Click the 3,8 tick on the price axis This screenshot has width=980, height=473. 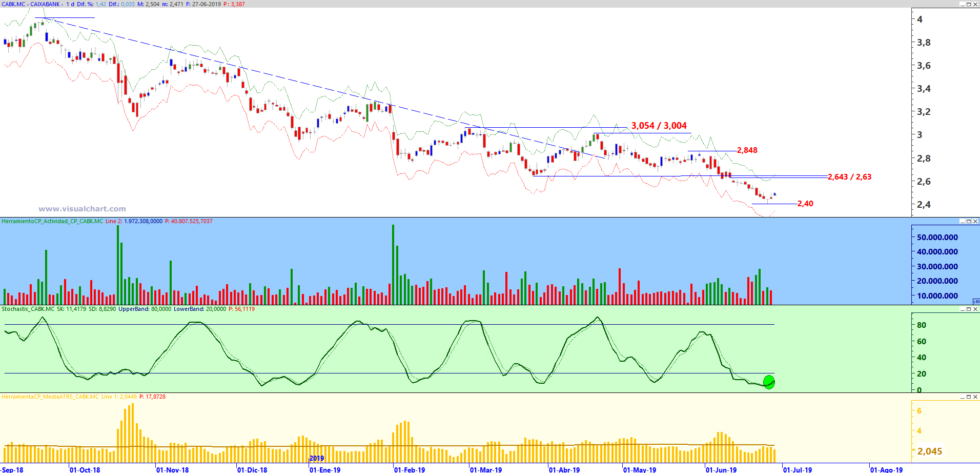point(924,43)
